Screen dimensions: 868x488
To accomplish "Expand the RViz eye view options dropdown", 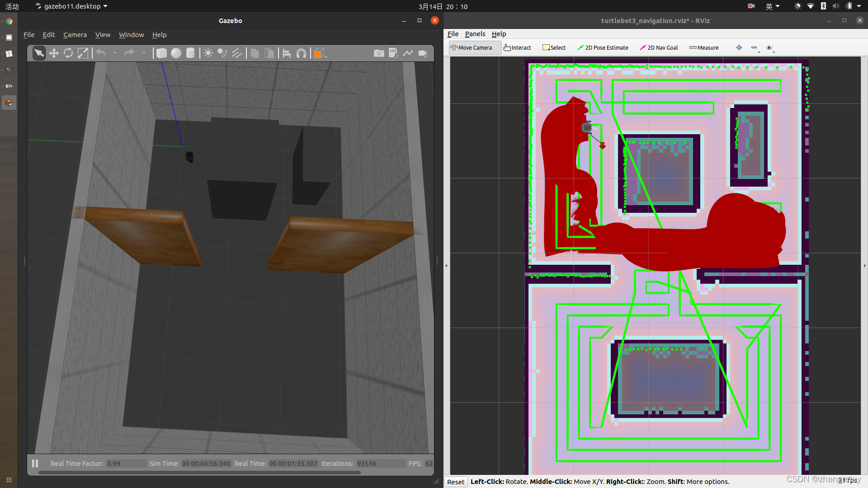I will point(774,52).
